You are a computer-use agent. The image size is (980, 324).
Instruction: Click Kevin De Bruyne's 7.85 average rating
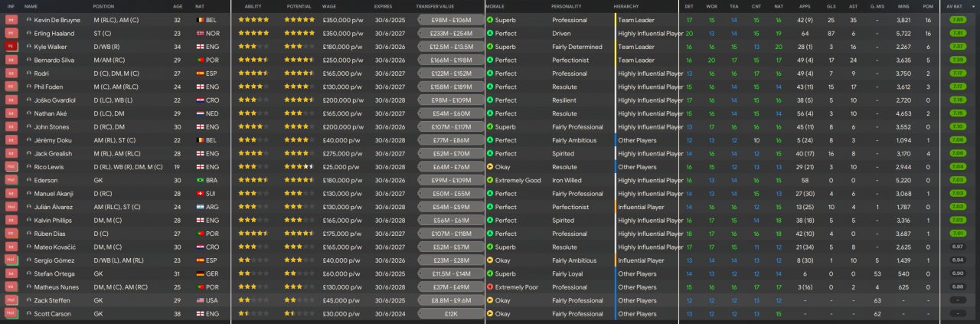pos(957,19)
